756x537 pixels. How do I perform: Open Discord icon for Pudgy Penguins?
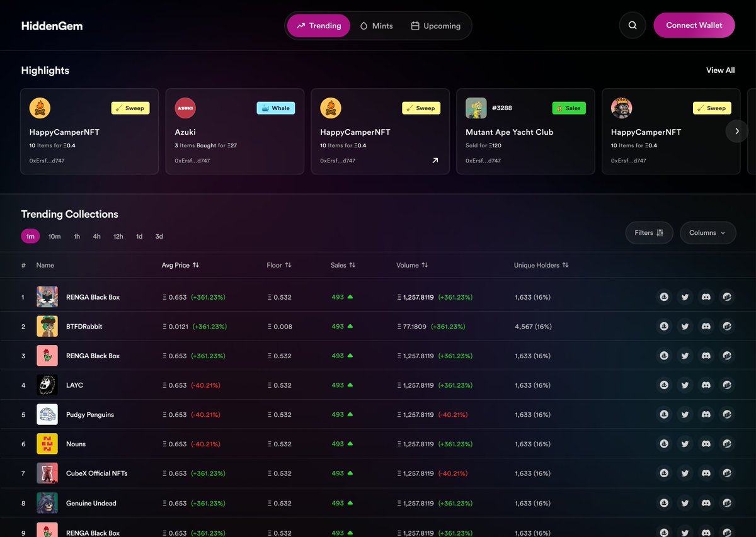click(706, 414)
